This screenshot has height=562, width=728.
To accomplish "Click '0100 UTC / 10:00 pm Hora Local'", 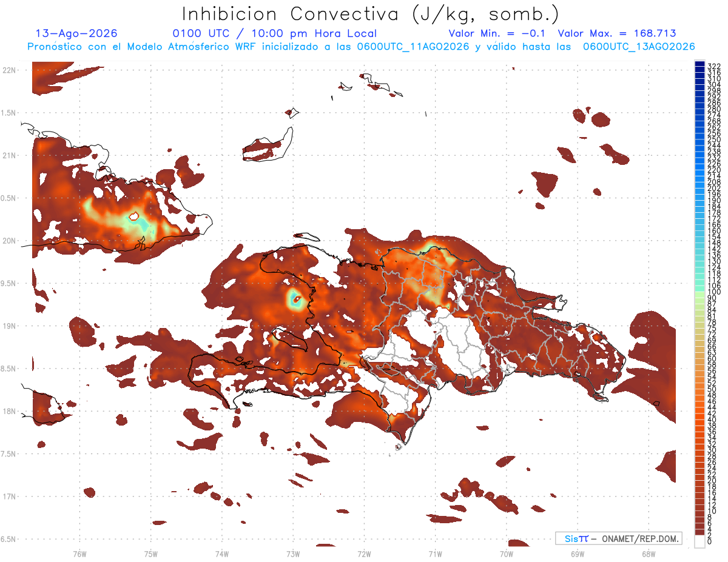I will (275, 34).
